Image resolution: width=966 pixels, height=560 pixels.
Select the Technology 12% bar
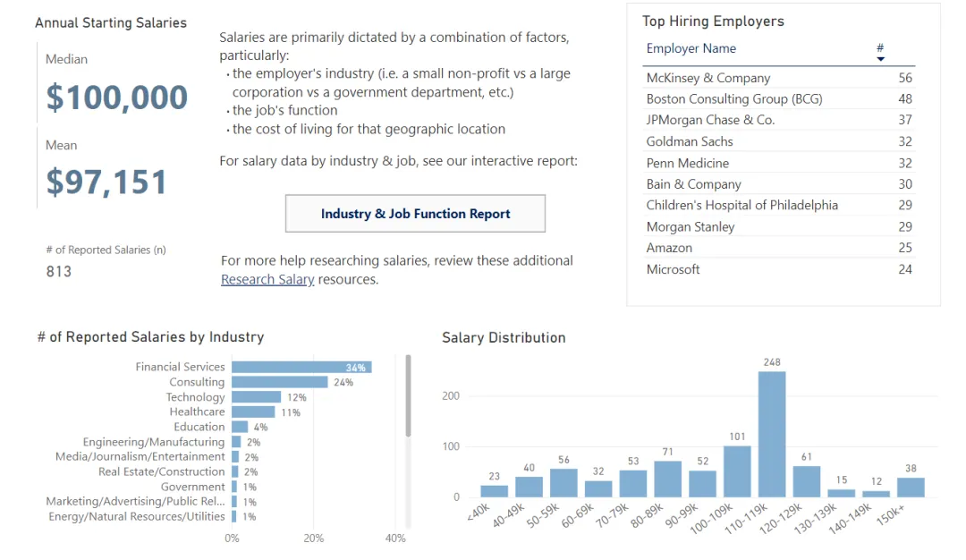[256, 397]
